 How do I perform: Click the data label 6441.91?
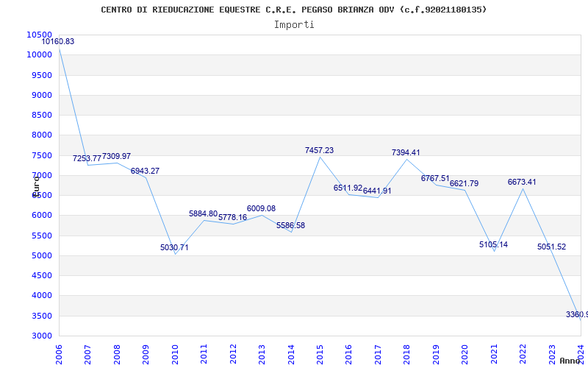pyautogui.click(x=377, y=191)
